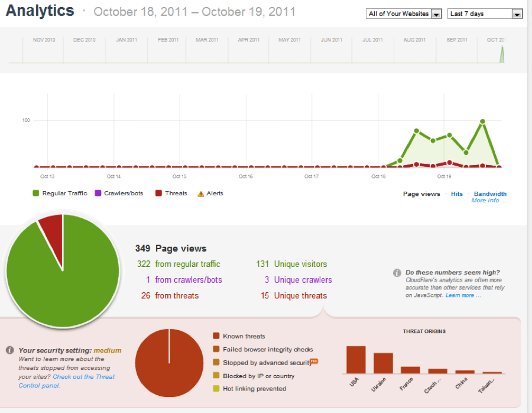This screenshot has width=532, height=413.
Task: Switch chart to Bandwidth
Action: point(490,193)
